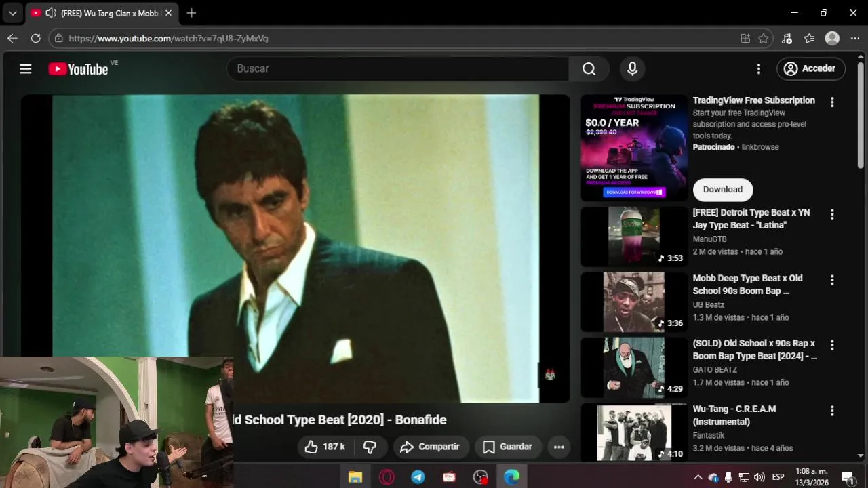The image size is (868, 488).
Task: Open the Detroit Type Beat "Latina" thumbnail
Action: (634, 237)
